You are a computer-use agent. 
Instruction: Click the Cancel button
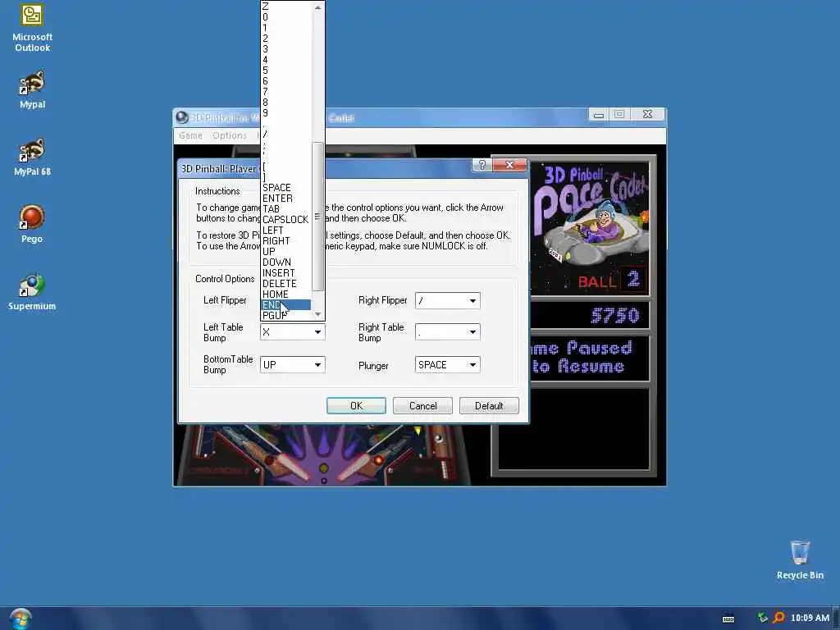tap(422, 405)
